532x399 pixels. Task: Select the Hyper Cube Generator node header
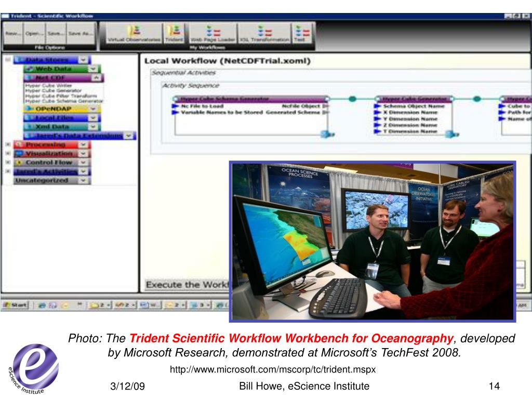click(x=414, y=99)
